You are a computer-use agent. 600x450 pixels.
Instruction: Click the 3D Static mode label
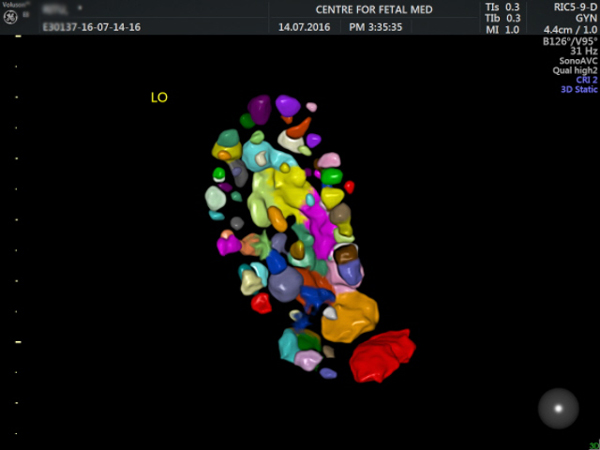click(579, 90)
